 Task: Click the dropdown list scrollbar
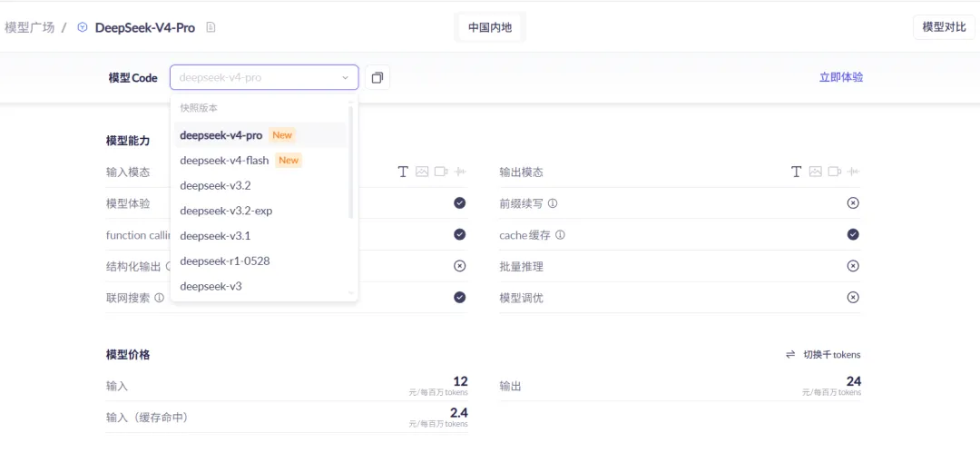[x=350, y=162]
